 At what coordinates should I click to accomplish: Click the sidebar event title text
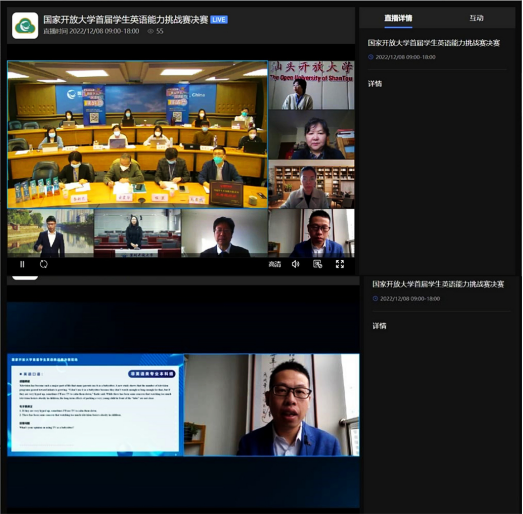(x=434, y=43)
